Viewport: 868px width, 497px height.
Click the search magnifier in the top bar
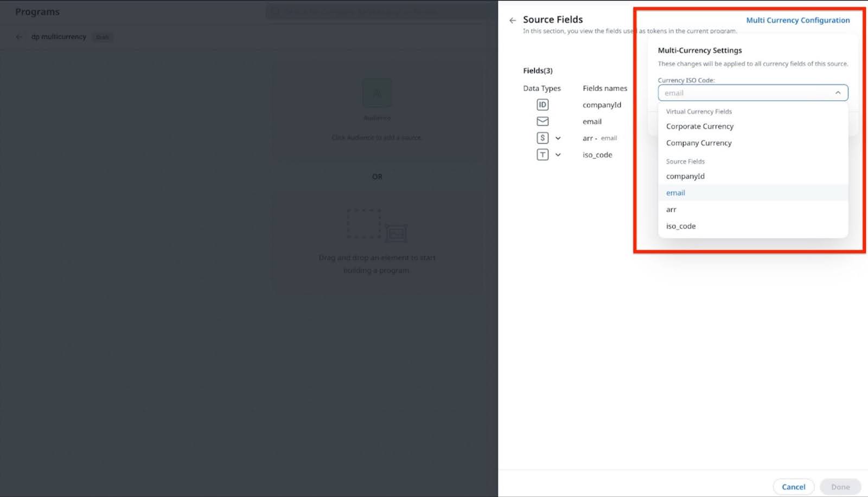click(274, 11)
